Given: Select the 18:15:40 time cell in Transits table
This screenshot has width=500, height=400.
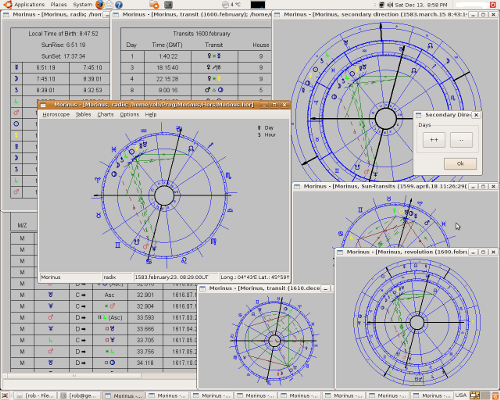Looking at the screenshot, I should [168, 68].
